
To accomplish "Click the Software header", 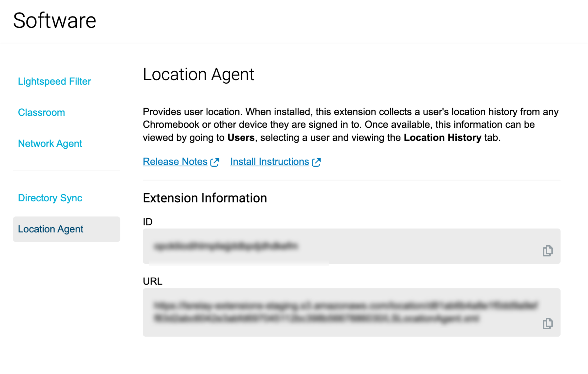I will 55,20.
